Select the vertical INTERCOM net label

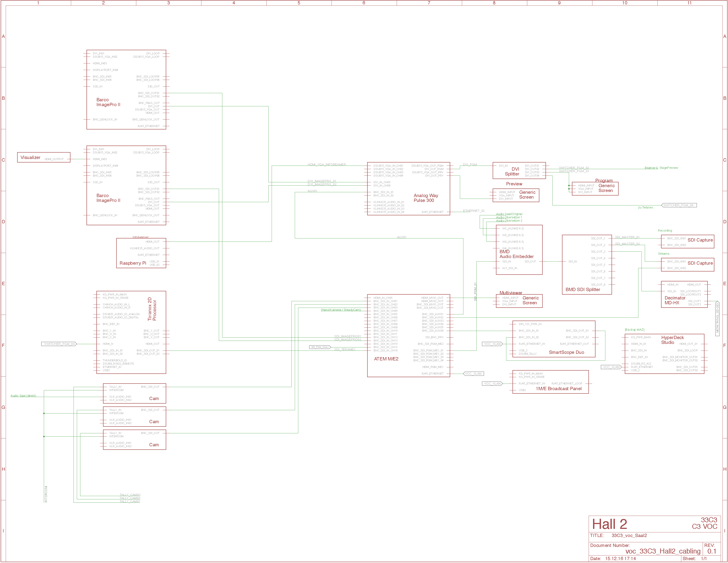46,494
